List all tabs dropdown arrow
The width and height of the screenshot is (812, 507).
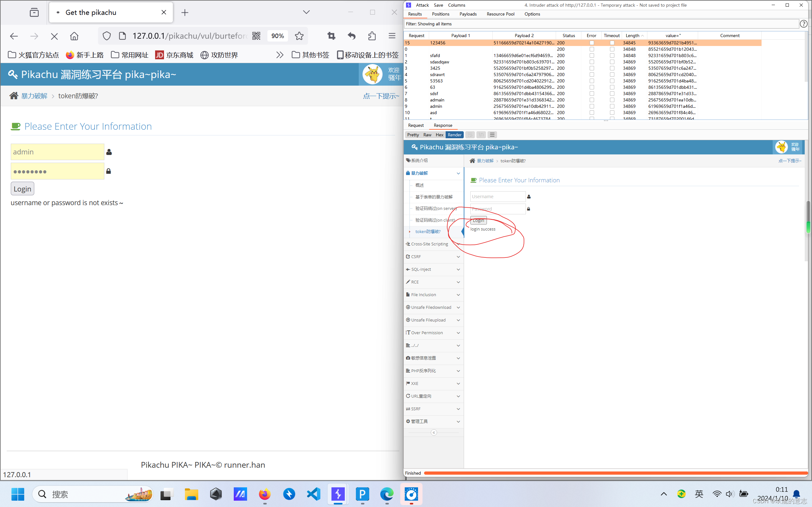306,12
